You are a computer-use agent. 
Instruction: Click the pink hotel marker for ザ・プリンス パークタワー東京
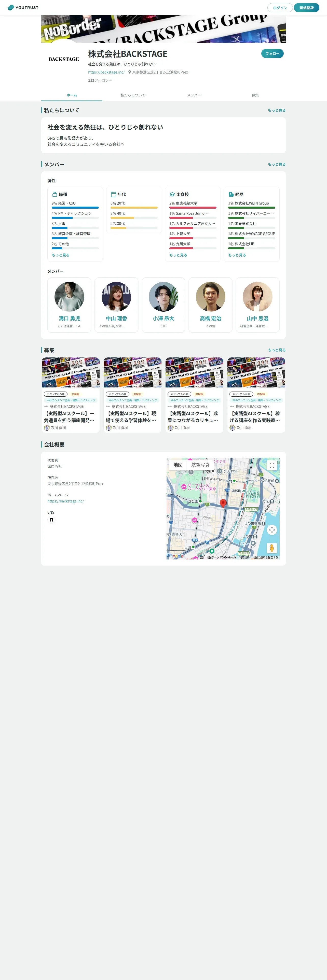pos(183,487)
